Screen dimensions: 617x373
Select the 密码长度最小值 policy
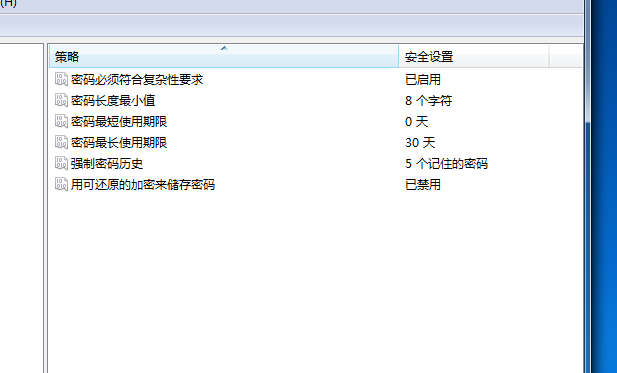click(x=113, y=100)
